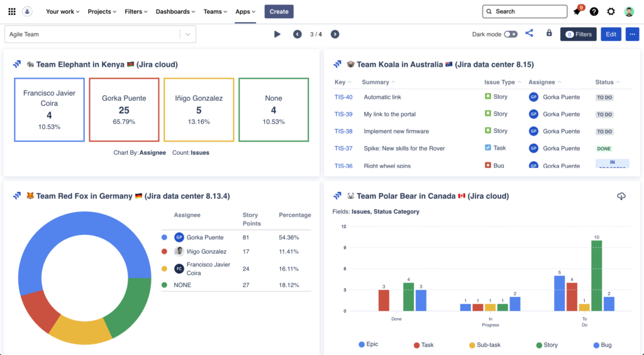Open the user profile avatar
Screen dimensions: 644x355
click(x=629, y=11)
